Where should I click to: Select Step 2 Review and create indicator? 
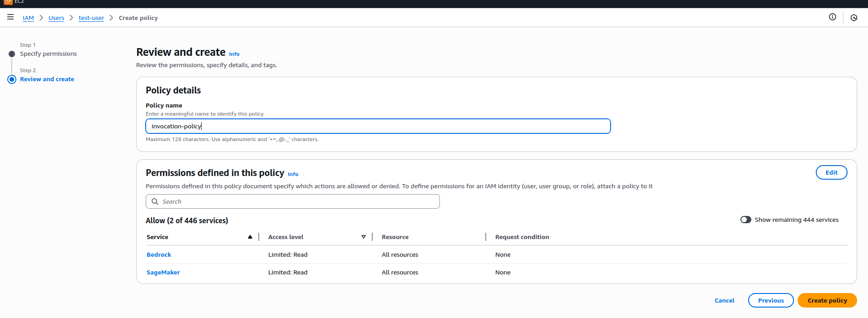(12, 79)
